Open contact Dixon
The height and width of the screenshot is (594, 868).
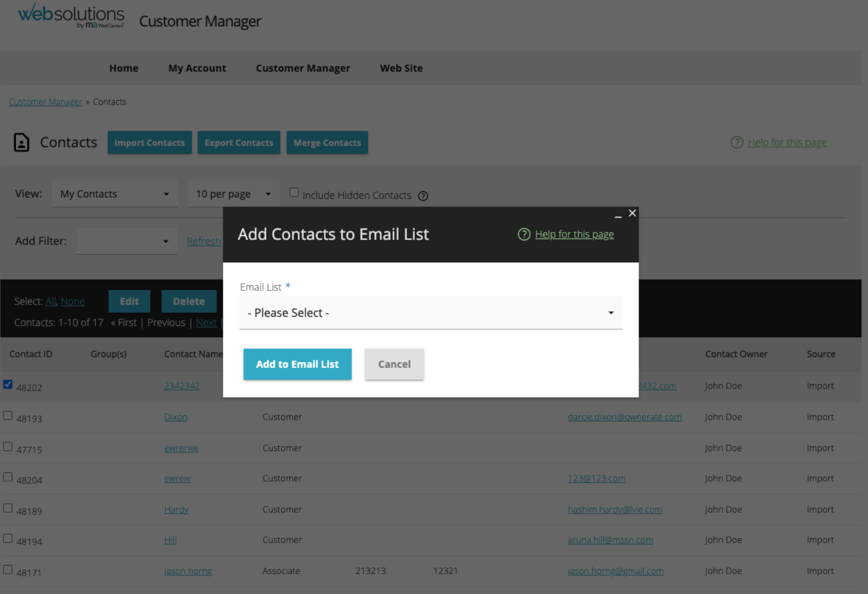point(176,417)
